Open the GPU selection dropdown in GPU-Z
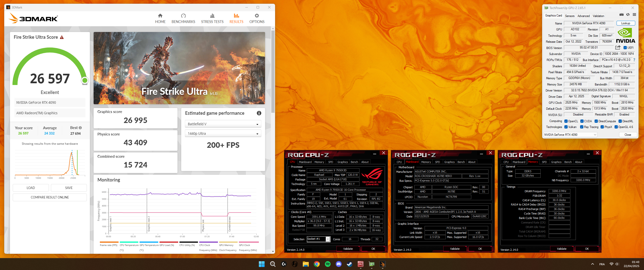The width and height of the screenshot is (644, 270). coord(570,135)
